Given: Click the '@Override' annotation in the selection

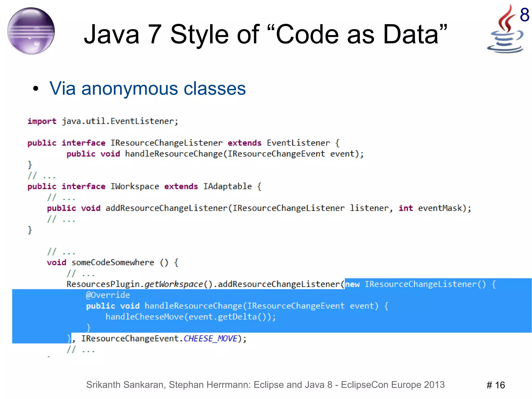Looking at the screenshot, I should [108, 295].
